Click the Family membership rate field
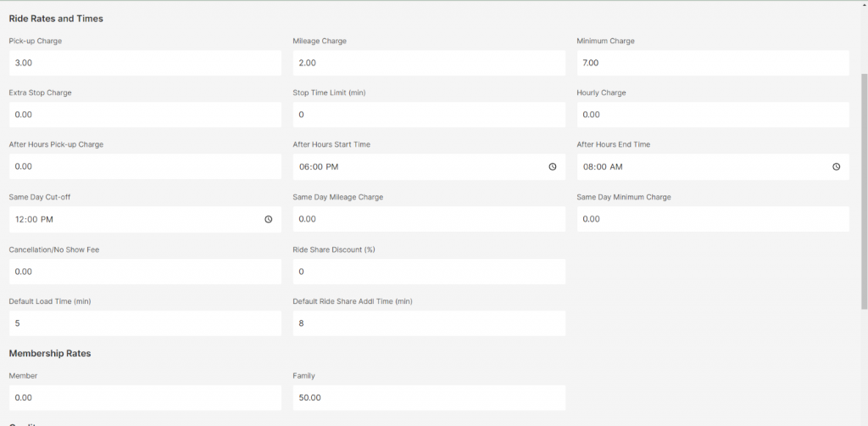 429,398
